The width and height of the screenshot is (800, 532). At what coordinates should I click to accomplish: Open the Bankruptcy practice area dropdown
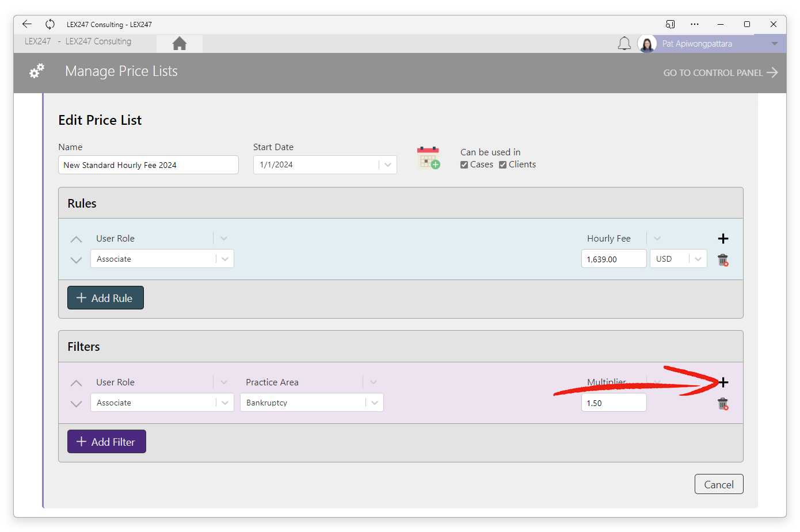click(x=375, y=403)
